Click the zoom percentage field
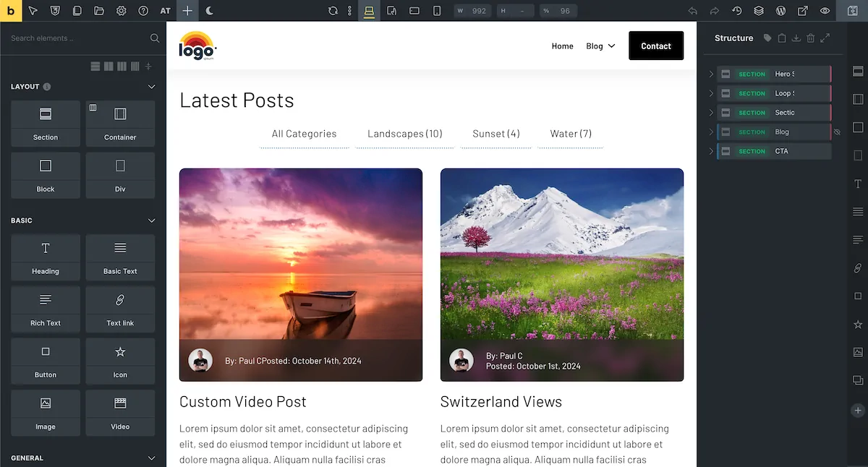The image size is (868, 467). coord(558,11)
